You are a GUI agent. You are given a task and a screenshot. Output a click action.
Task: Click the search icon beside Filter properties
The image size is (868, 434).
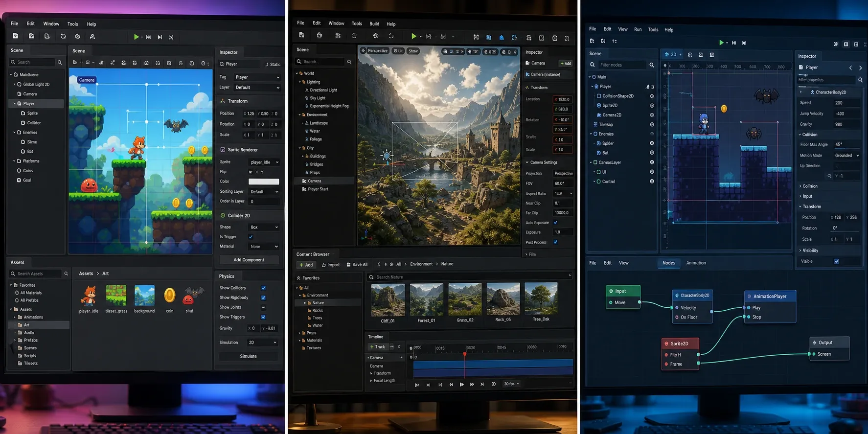click(861, 80)
